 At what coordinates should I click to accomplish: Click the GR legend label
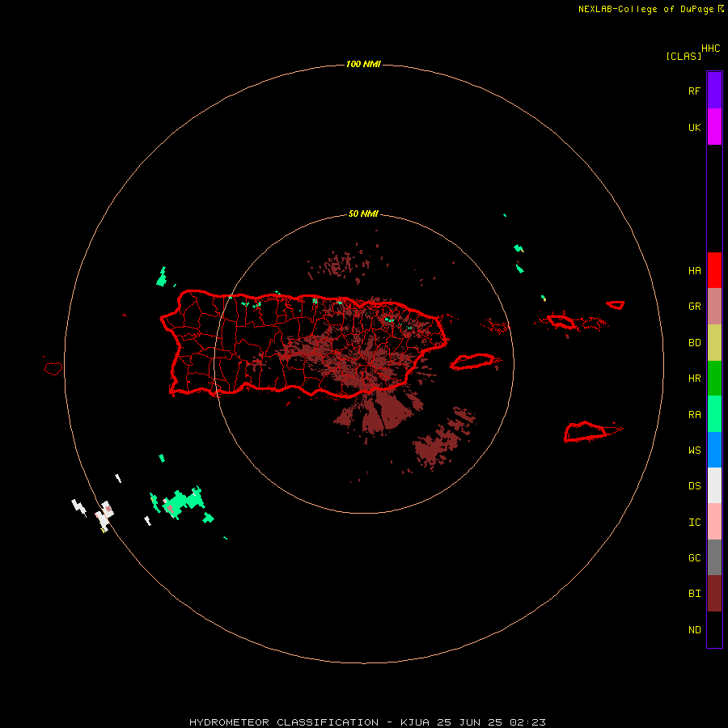tap(694, 307)
